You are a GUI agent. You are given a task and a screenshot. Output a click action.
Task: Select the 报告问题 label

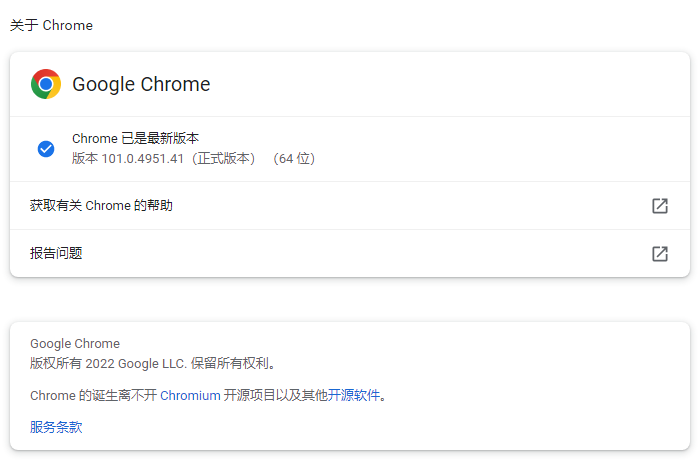56,254
